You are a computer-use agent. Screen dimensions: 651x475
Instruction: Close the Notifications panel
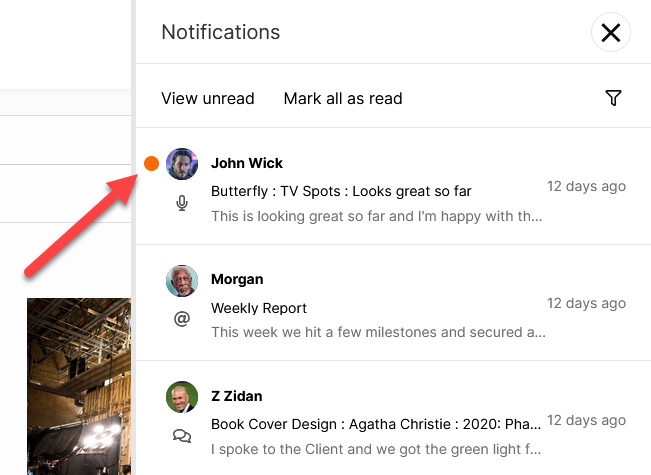(x=611, y=32)
